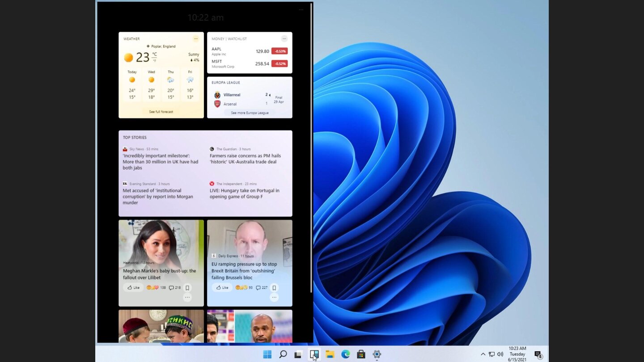Open the Money watchlist options menu
Image resolution: width=644 pixels, height=362 pixels.
pos(284,38)
